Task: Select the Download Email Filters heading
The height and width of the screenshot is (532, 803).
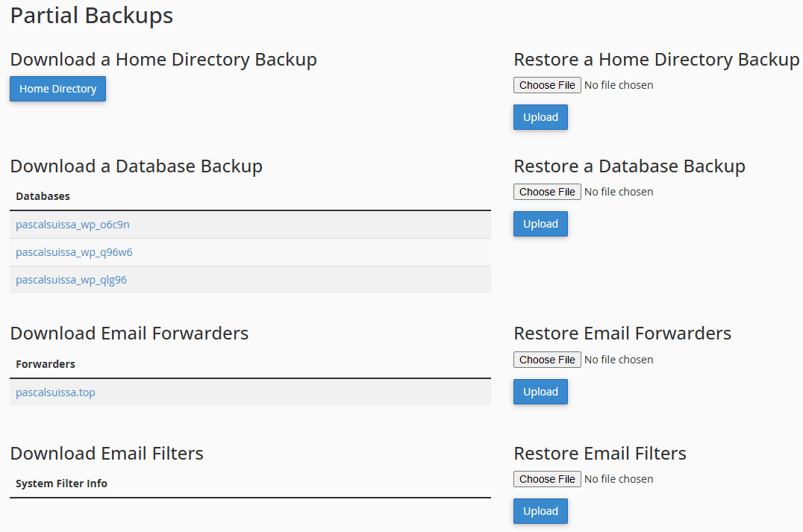Action: tap(107, 453)
